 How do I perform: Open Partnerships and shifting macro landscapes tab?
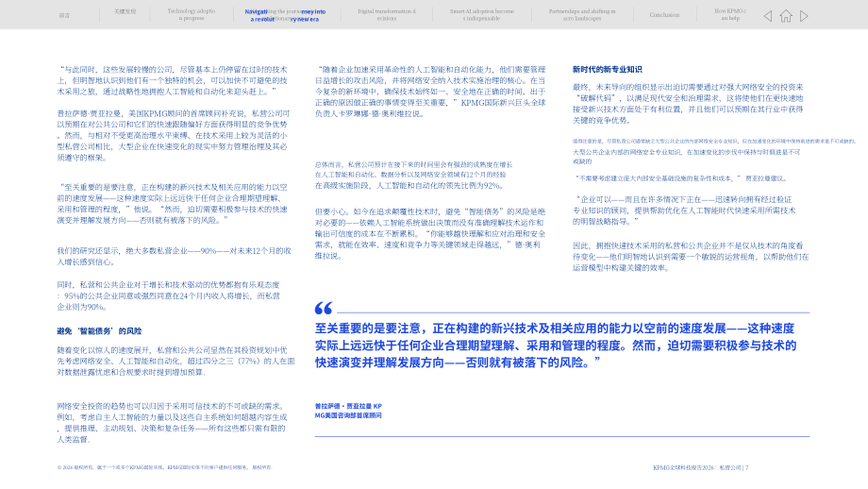[x=582, y=15]
